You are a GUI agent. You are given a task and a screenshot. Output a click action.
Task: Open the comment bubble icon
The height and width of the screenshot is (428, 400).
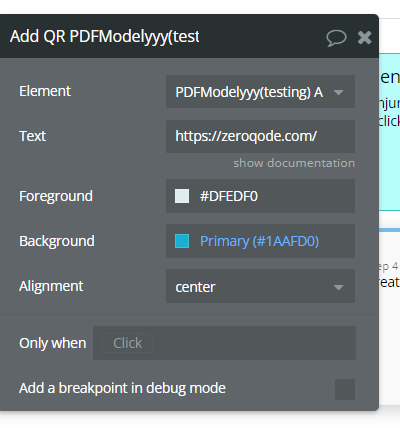point(336,38)
